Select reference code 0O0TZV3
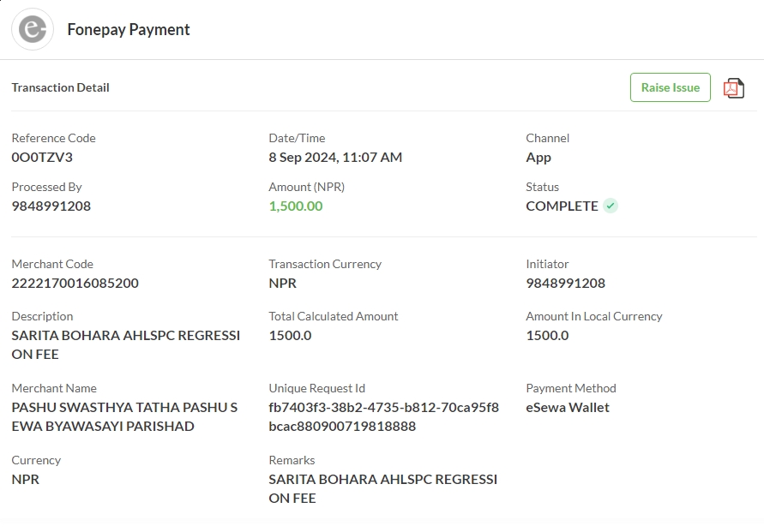The width and height of the screenshot is (764, 532). (42, 158)
